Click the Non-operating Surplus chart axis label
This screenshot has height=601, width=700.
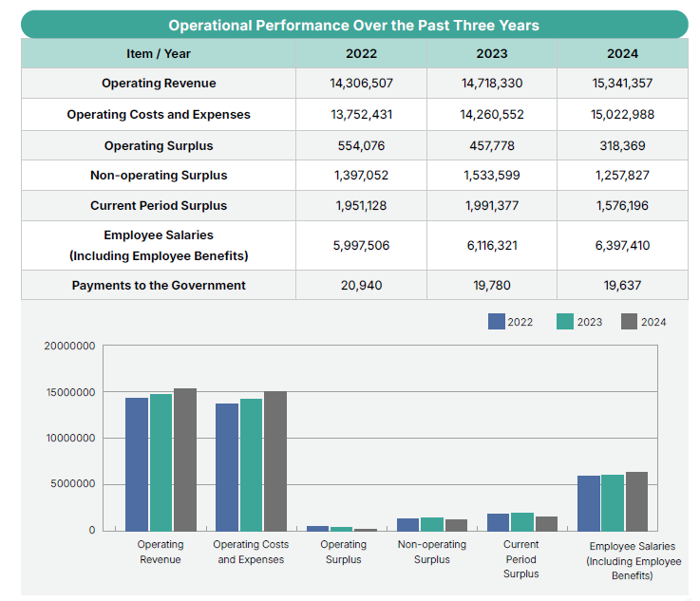pyautogui.click(x=432, y=552)
